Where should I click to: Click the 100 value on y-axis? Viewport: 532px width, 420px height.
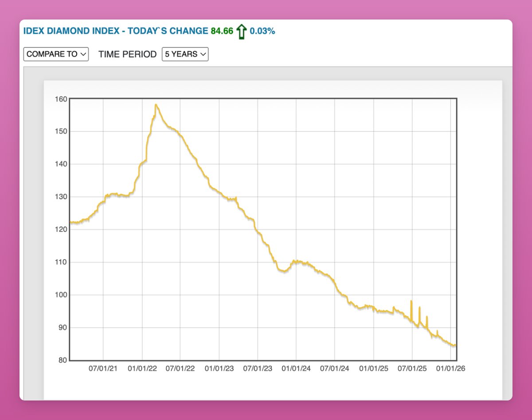tap(61, 295)
